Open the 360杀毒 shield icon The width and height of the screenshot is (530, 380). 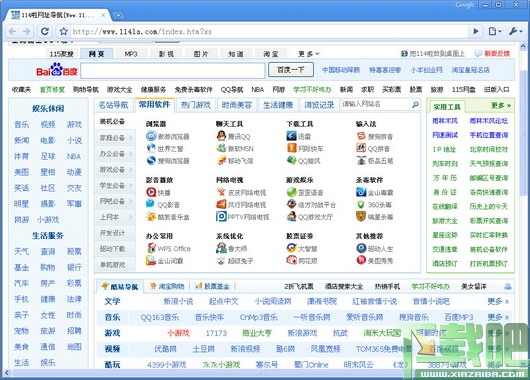click(x=361, y=204)
